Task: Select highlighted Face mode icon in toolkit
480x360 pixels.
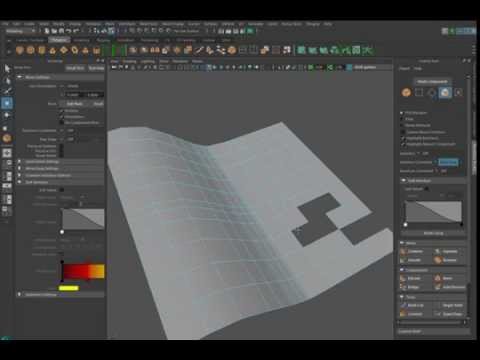Action: [445, 93]
